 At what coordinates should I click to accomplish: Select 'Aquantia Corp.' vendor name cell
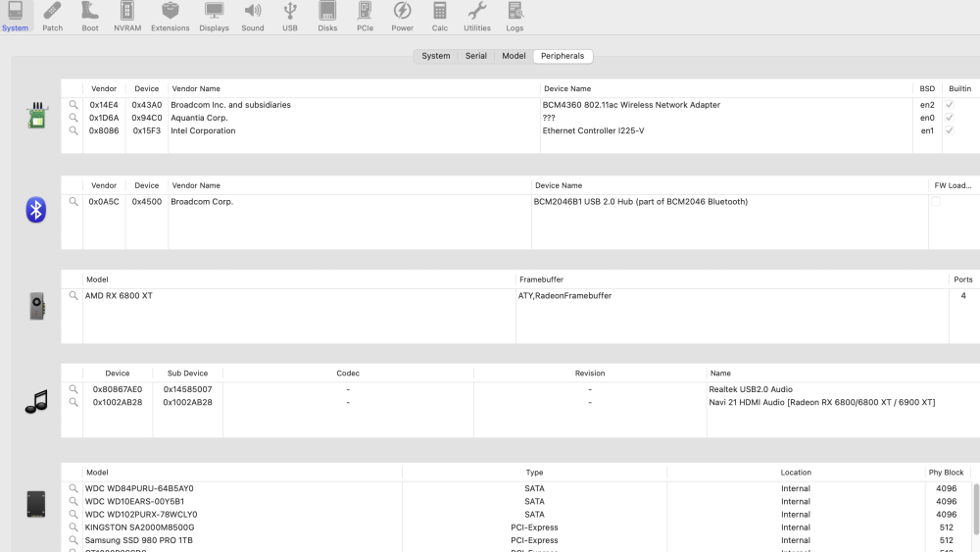(199, 118)
